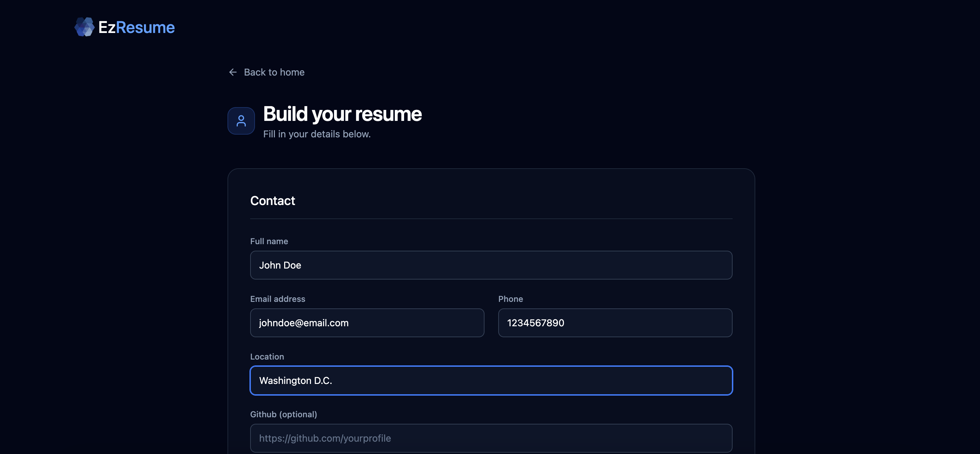Focus the Email address input field
The height and width of the screenshot is (454, 980).
(367, 323)
